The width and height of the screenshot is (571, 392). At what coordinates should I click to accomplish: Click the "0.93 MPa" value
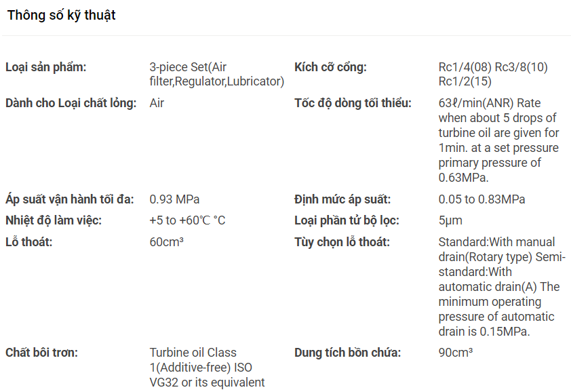[x=174, y=199]
